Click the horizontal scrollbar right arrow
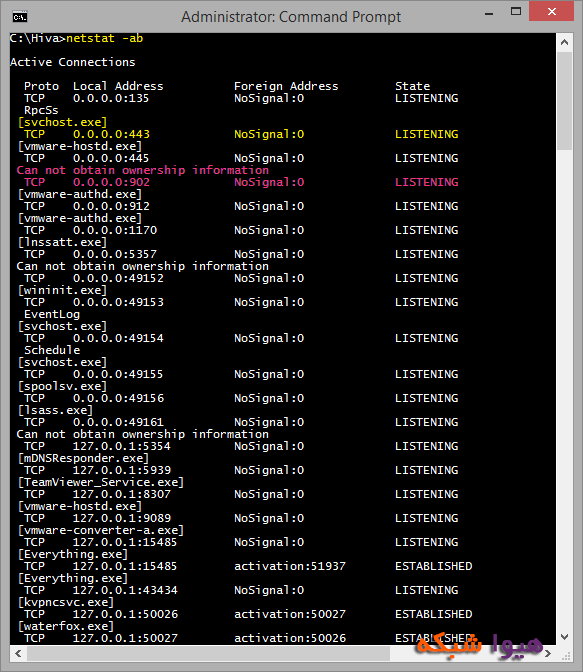 point(548,654)
